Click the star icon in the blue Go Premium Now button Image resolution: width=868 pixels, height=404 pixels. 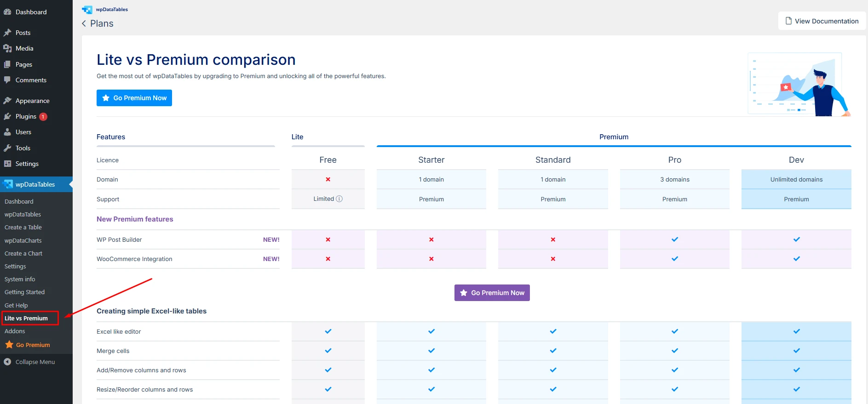(x=106, y=98)
